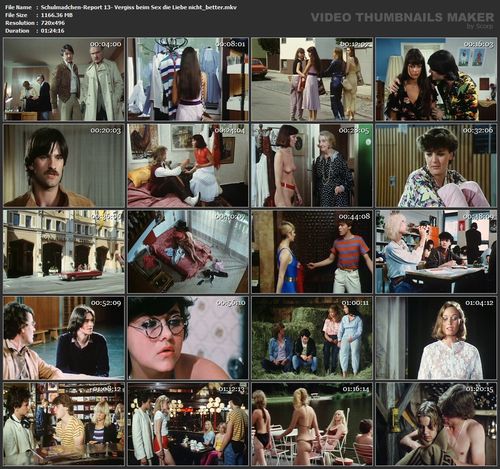
Task: Choose the final thumbnail at 01:20:15
Action: coord(436,424)
